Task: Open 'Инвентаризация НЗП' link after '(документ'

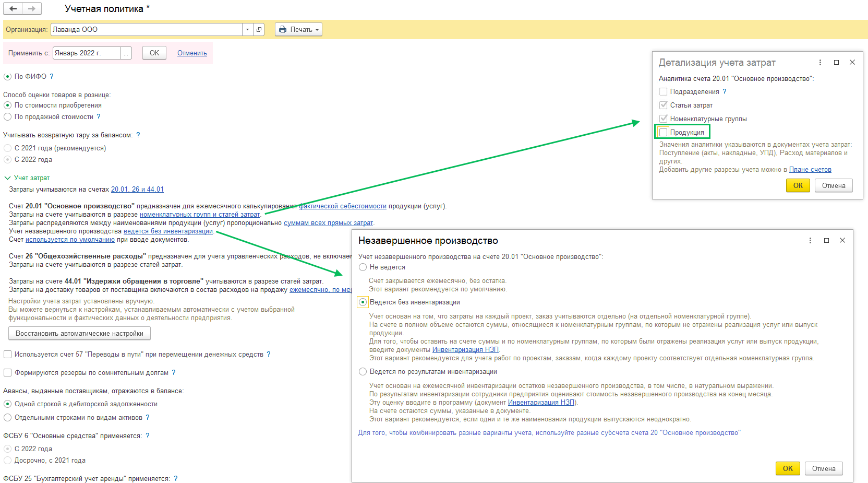Action: (x=541, y=402)
